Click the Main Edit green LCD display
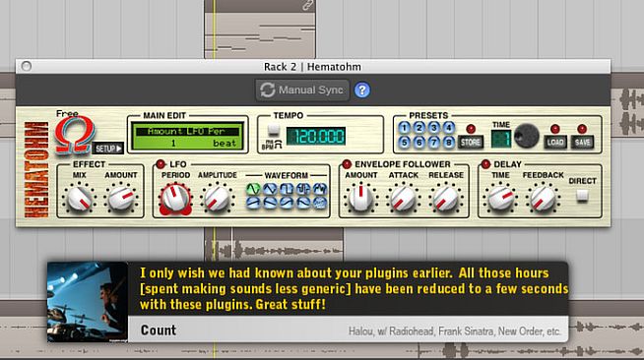 pyautogui.click(x=188, y=137)
